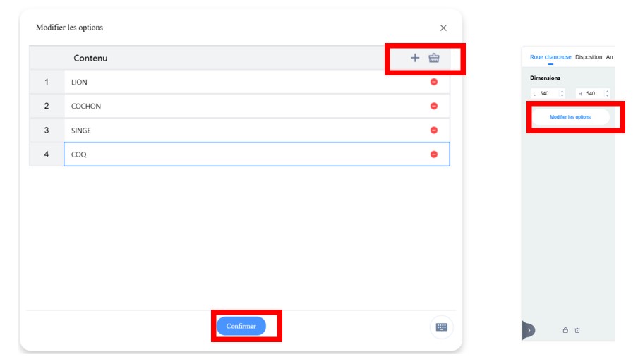Click the Confirmer button

click(x=241, y=326)
